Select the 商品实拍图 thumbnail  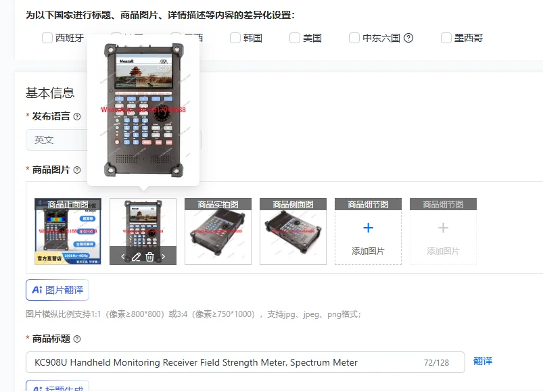[218, 231]
